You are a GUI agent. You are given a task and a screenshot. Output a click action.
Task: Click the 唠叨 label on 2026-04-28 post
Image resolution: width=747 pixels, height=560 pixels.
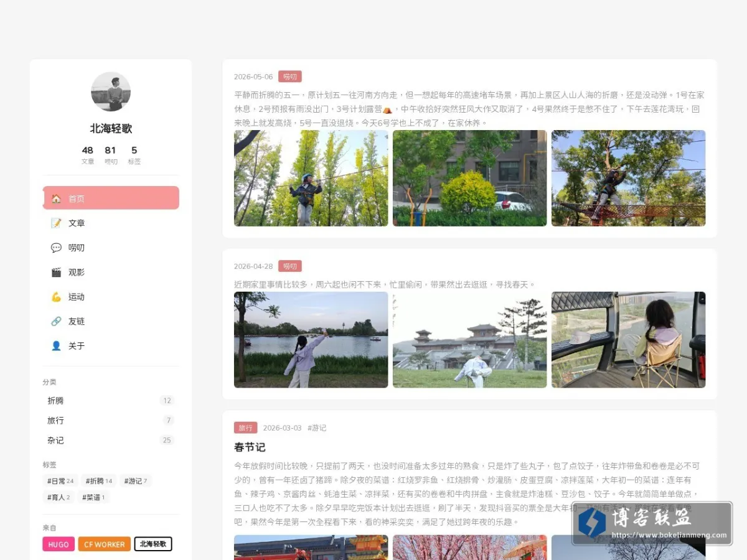[290, 266]
